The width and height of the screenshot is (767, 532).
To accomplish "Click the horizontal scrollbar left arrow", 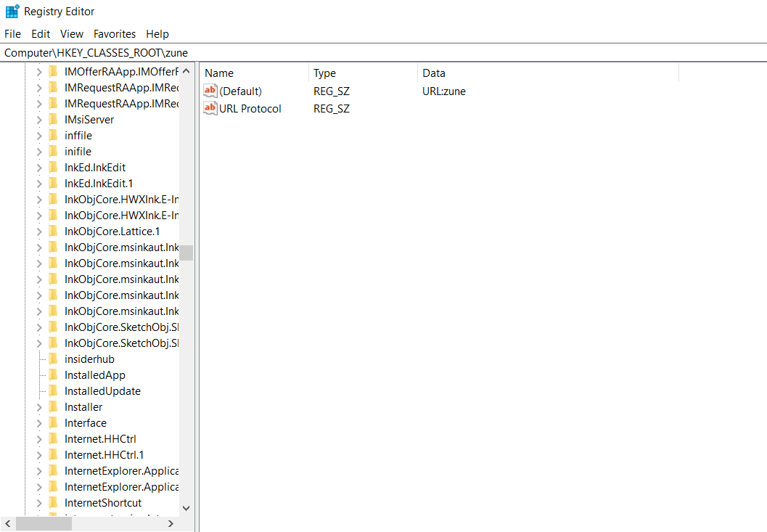I will pyautogui.click(x=8, y=523).
